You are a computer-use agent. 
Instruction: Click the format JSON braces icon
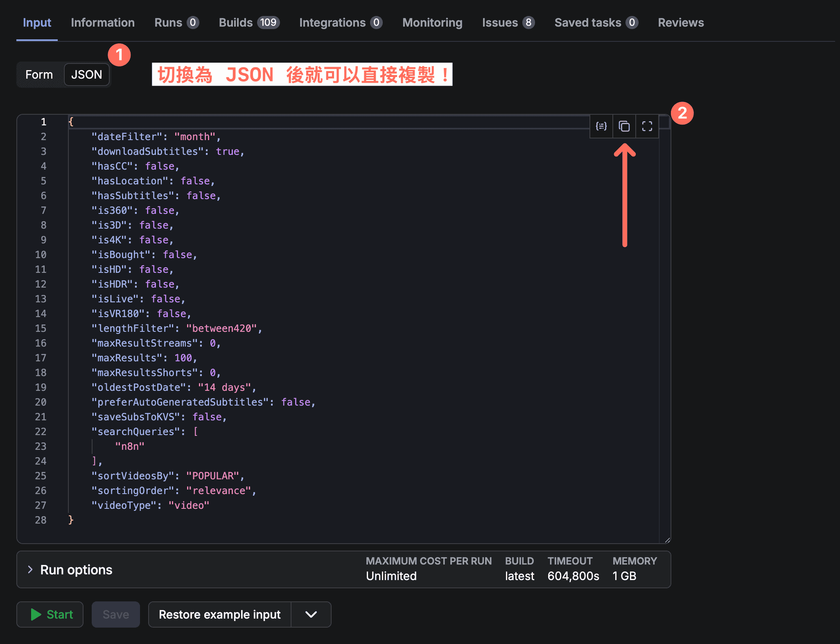601,126
